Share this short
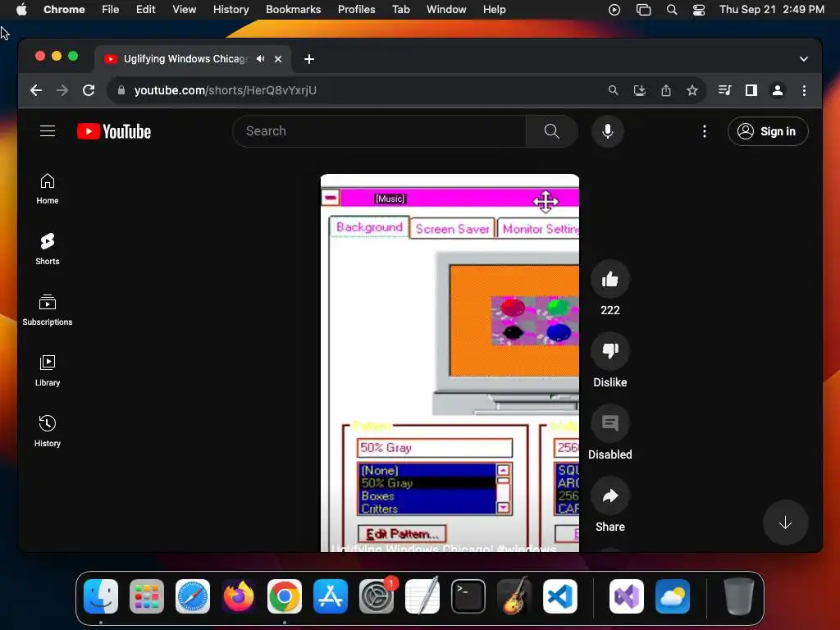 tap(610, 495)
